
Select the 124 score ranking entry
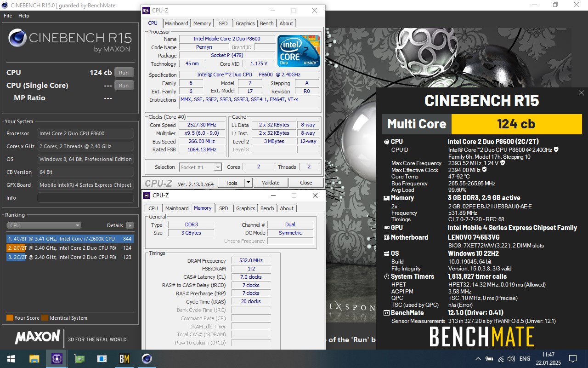point(70,248)
